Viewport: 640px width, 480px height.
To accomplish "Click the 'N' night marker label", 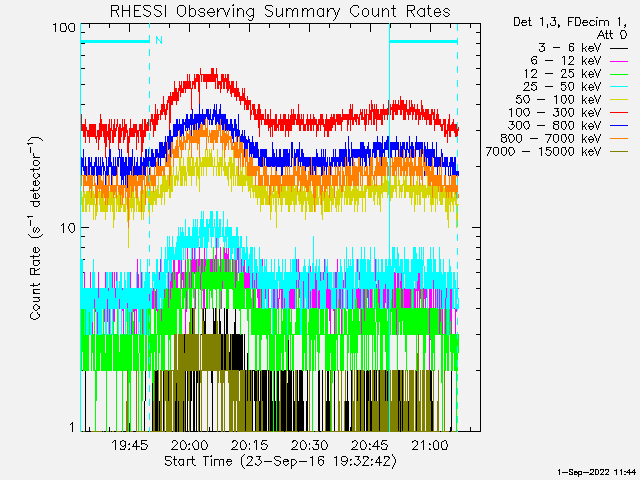I will (x=159, y=40).
